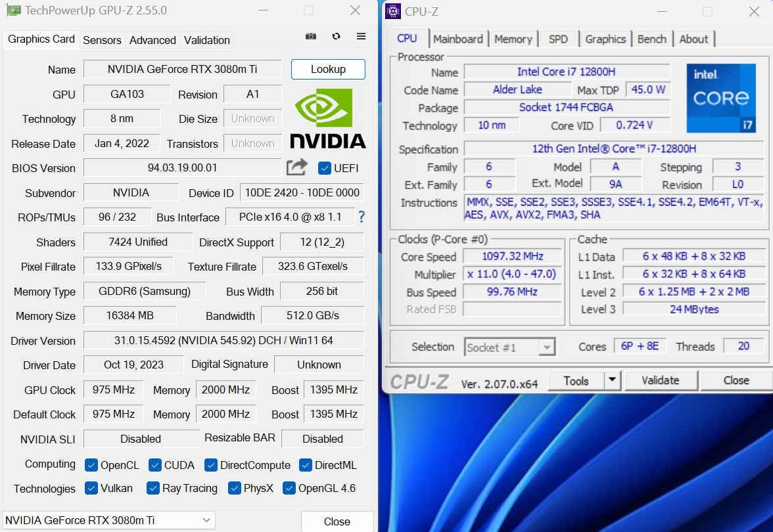Image resolution: width=773 pixels, height=532 pixels.
Task: Open the GPU-Z hamburger menu icon
Action: (361, 36)
